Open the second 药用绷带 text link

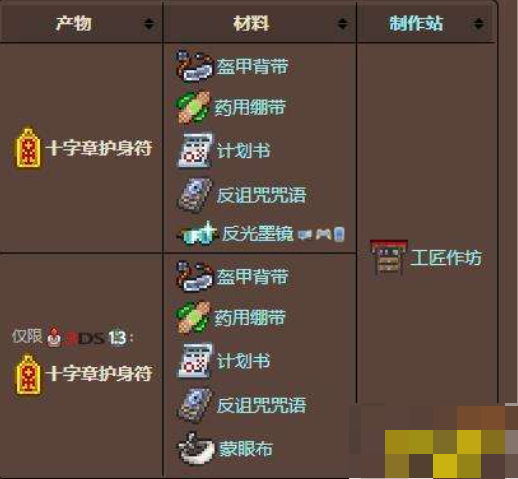click(250, 317)
